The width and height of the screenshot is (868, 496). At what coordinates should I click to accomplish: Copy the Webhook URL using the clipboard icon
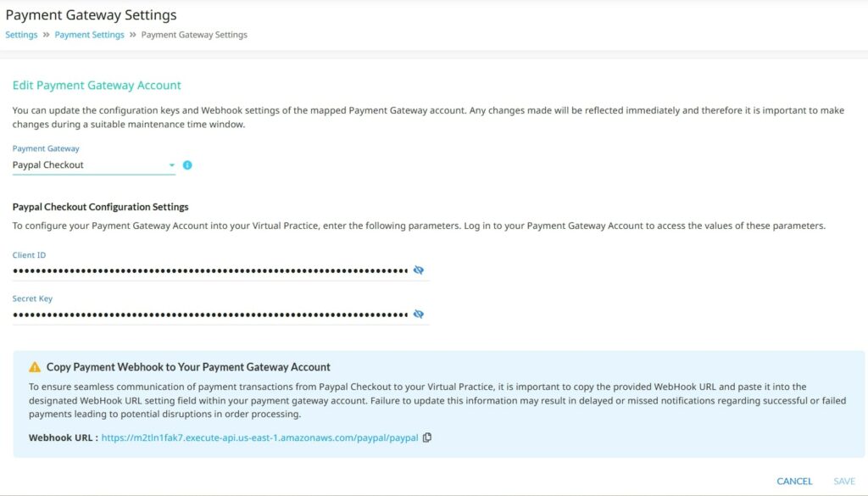(427, 437)
